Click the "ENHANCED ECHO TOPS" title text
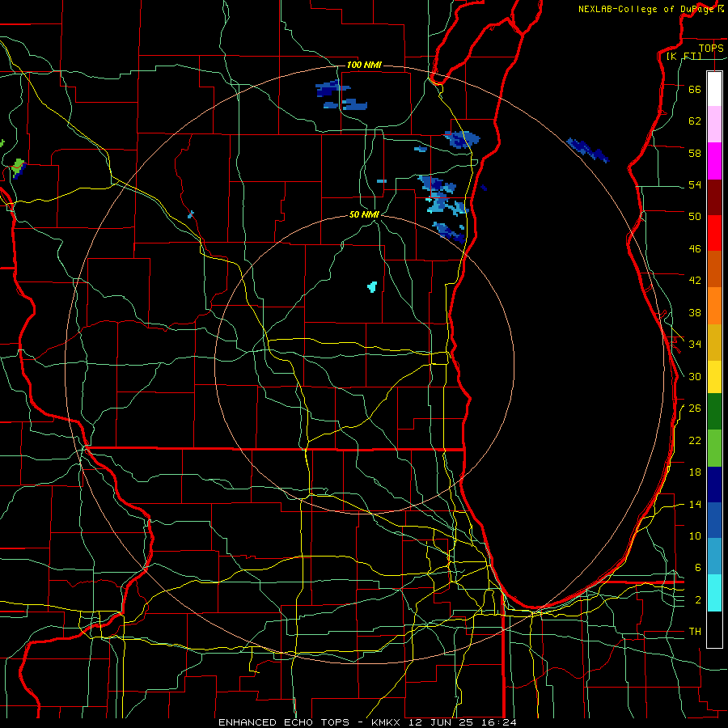The height and width of the screenshot is (728, 728). (284, 722)
